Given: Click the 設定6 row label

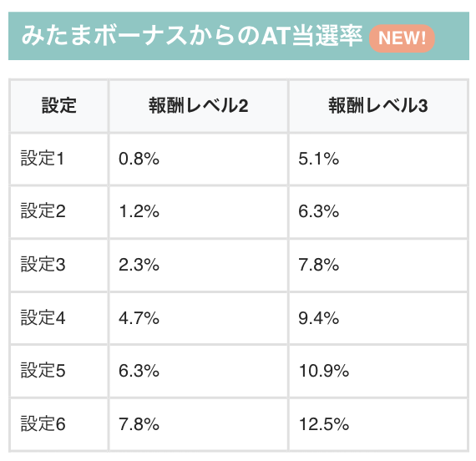Looking at the screenshot, I should [x=59, y=424].
